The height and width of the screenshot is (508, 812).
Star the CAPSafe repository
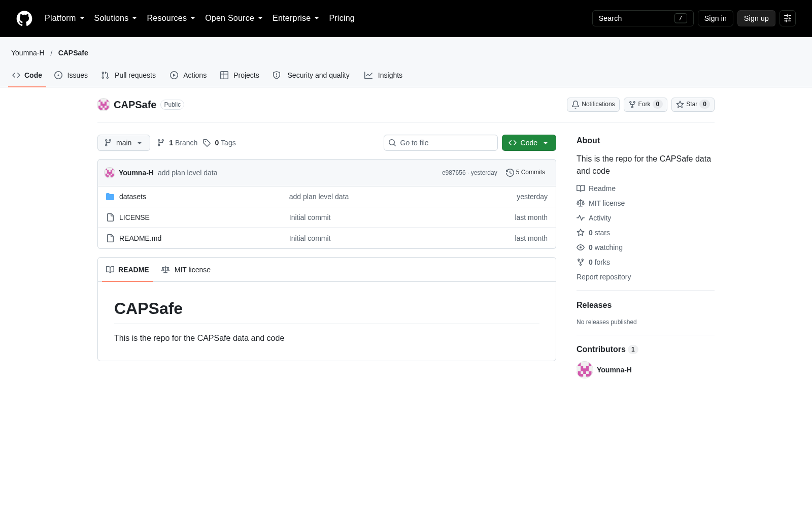point(693,105)
